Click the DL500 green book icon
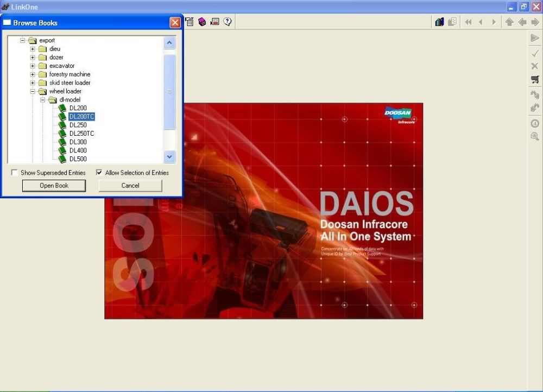Viewport: 543px width, 392px height. [62, 159]
